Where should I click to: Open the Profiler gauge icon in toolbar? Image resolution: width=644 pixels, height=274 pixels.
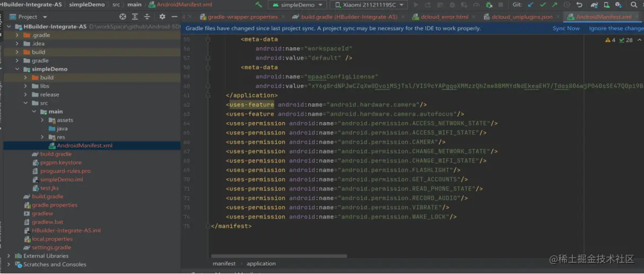tap(476, 5)
